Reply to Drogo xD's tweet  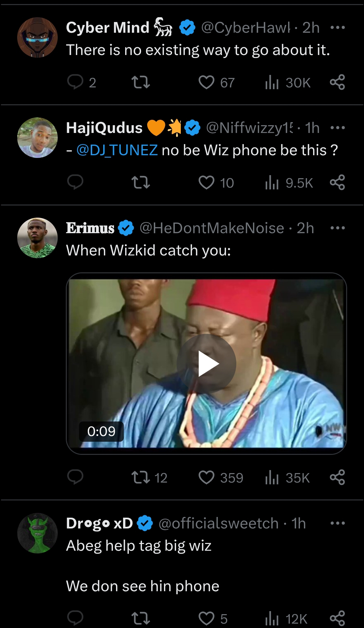pos(75,618)
